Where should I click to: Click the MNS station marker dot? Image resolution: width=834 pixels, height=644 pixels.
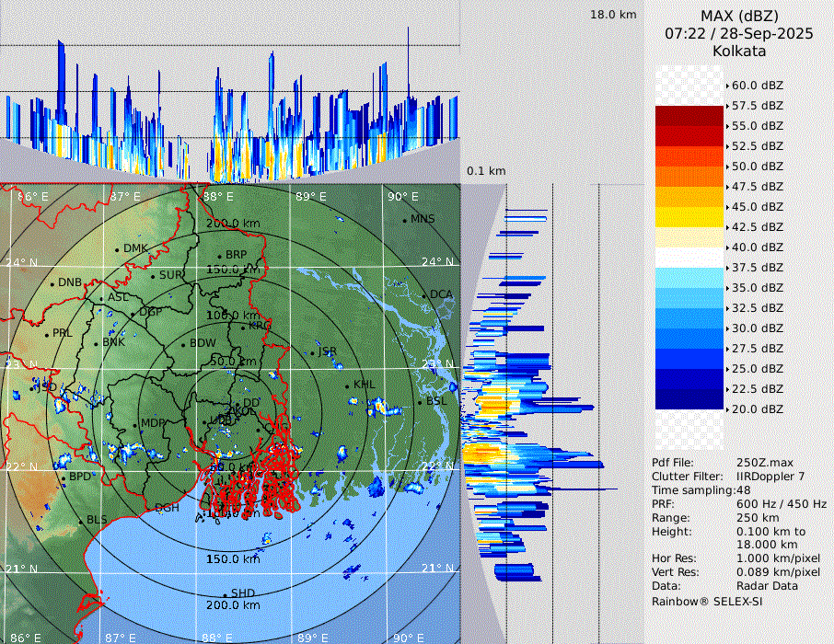click(x=404, y=220)
